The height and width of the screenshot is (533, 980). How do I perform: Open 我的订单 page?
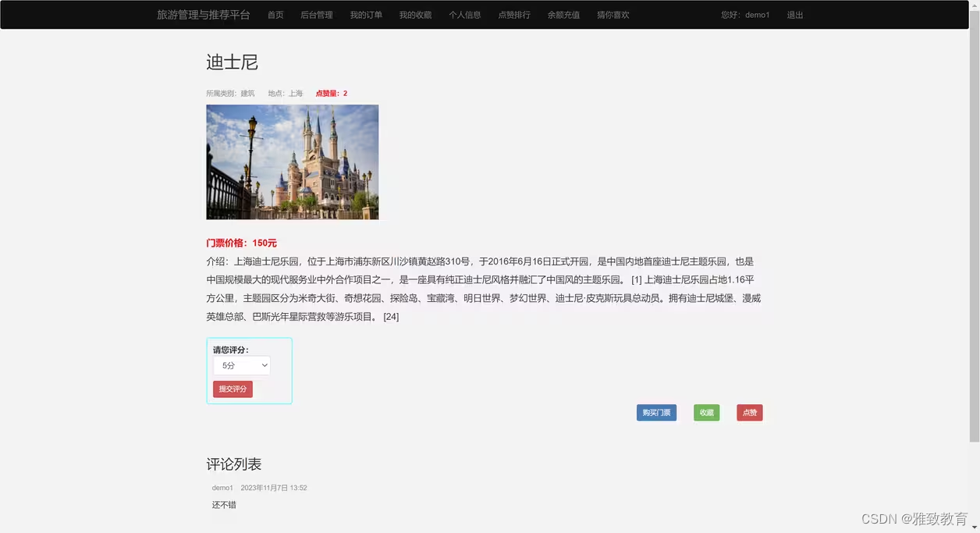[x=366, y=15]
